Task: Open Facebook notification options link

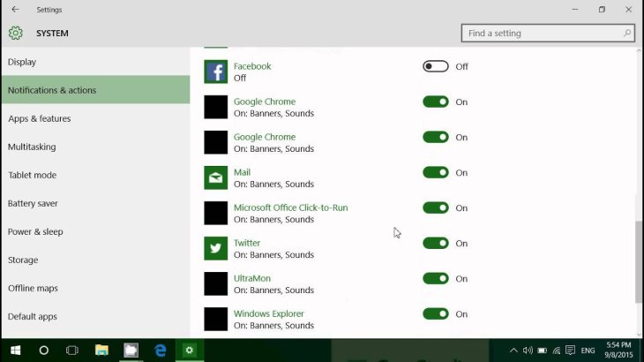Action: coord(252,66)
